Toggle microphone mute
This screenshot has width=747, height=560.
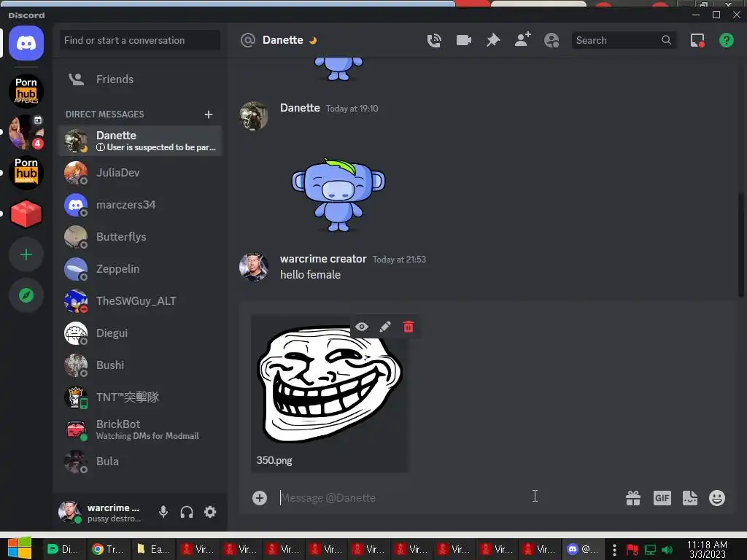pyautogui.click(x=163, y=512)
